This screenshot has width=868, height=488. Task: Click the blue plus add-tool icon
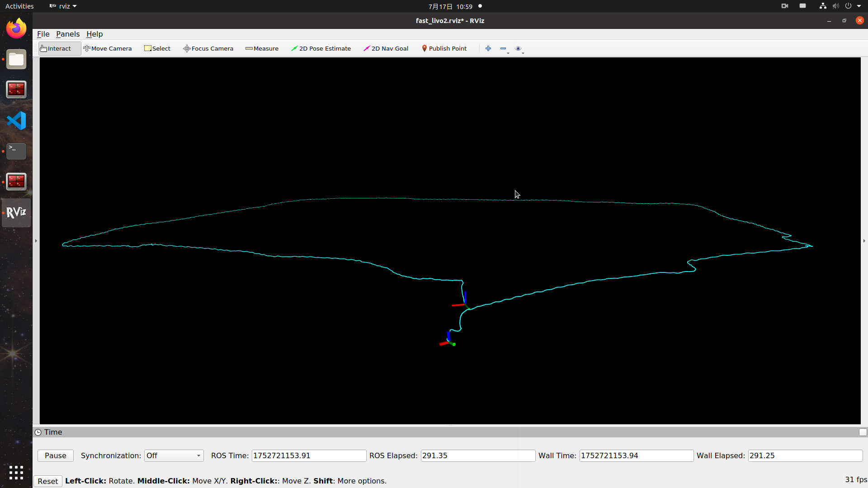pos(488,48)
